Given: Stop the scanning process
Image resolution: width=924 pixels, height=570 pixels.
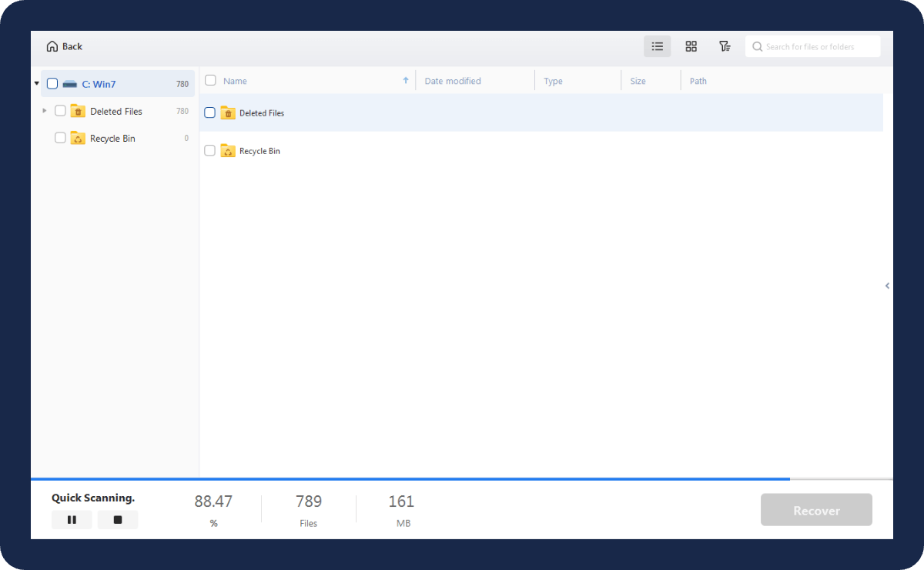Looking at the screenshot, I should coord(118,520).
